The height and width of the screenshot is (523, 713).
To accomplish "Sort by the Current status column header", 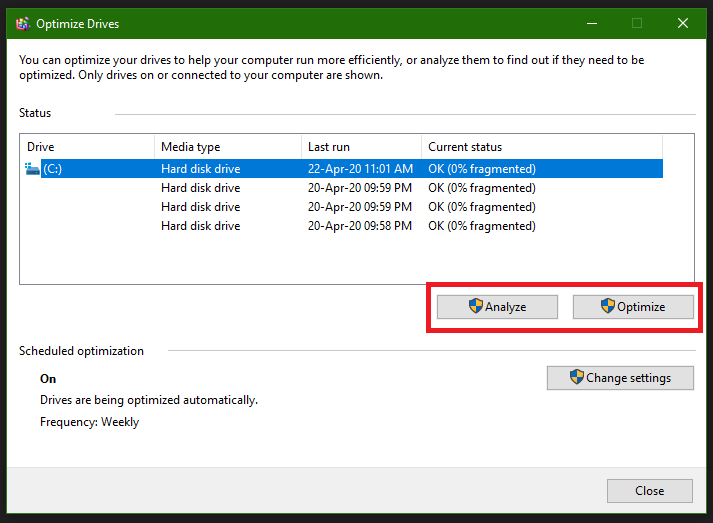I will (542, 147).
